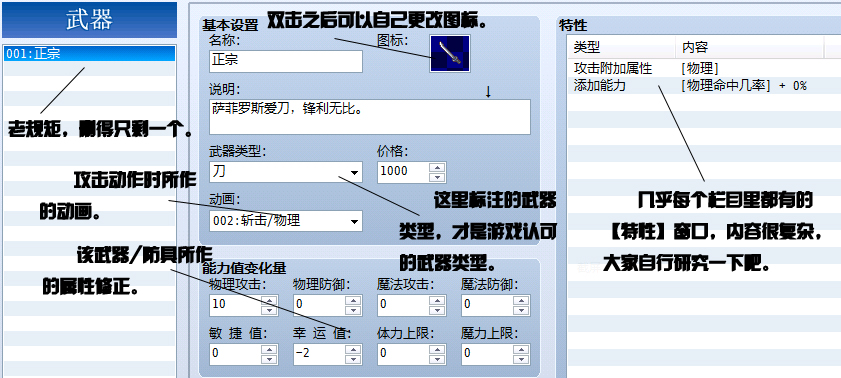The image size is (841, 378).
Task: Select the 攻击附加属性 trait row
Action: (704, 69)
